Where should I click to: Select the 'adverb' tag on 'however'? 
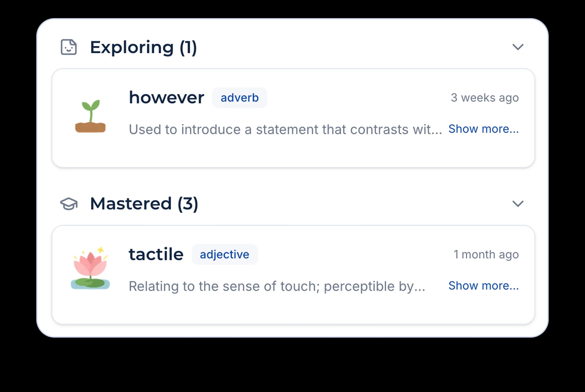[x=239, y=97]
